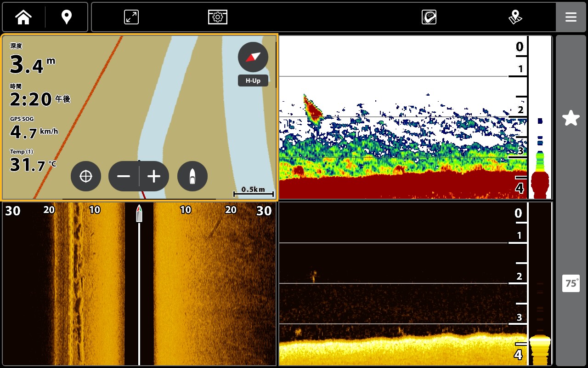Image resolution: width=588 pixels, height=368 pixels.
Task: Open favorites with the star icon
Action: pos(571,118)
